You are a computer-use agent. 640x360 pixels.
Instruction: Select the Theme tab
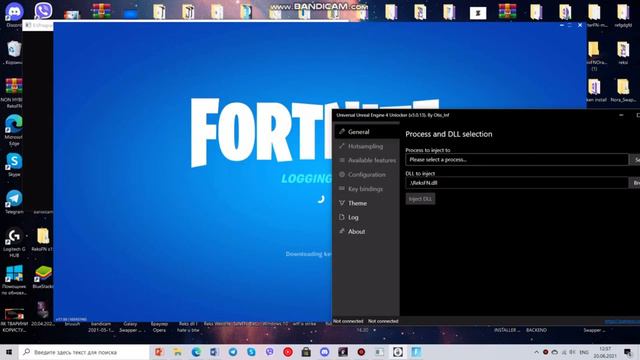tap(366, 203)
